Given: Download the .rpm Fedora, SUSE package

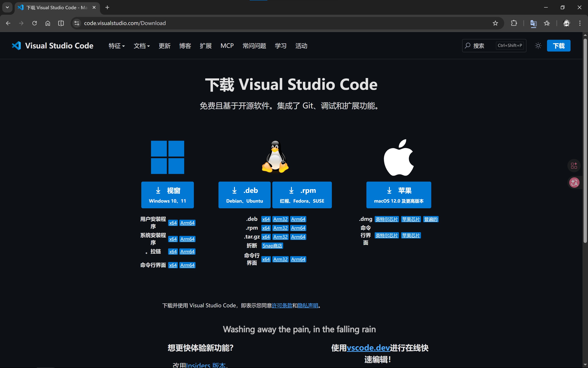Looking at the screenshot, I should pos(302,195).
